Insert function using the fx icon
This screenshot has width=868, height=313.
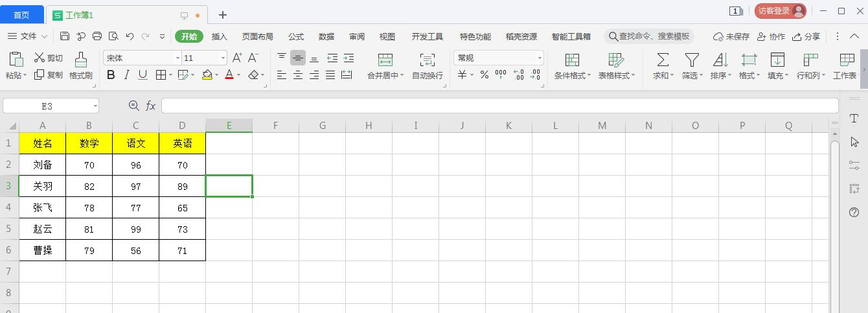[x=150, y=106]
